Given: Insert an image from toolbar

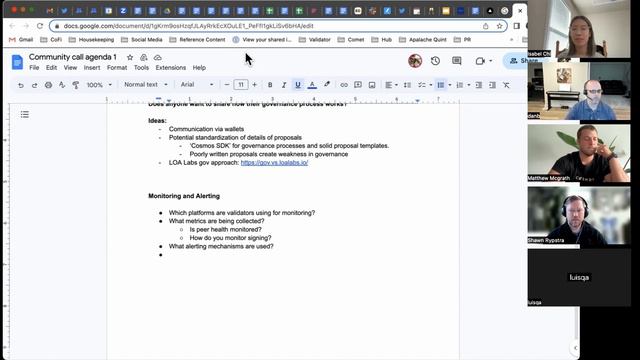Looking at the screenshot, I should [372, 85].
